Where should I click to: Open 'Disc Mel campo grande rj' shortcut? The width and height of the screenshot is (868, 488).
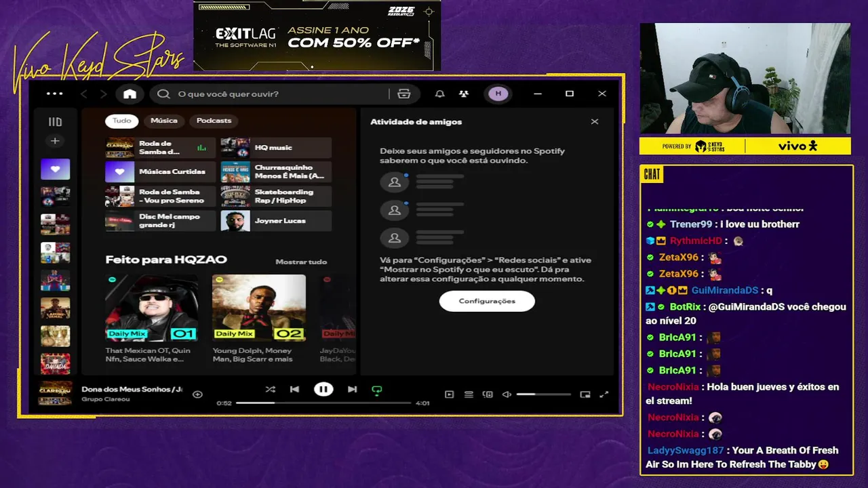(x=160, y=221)
